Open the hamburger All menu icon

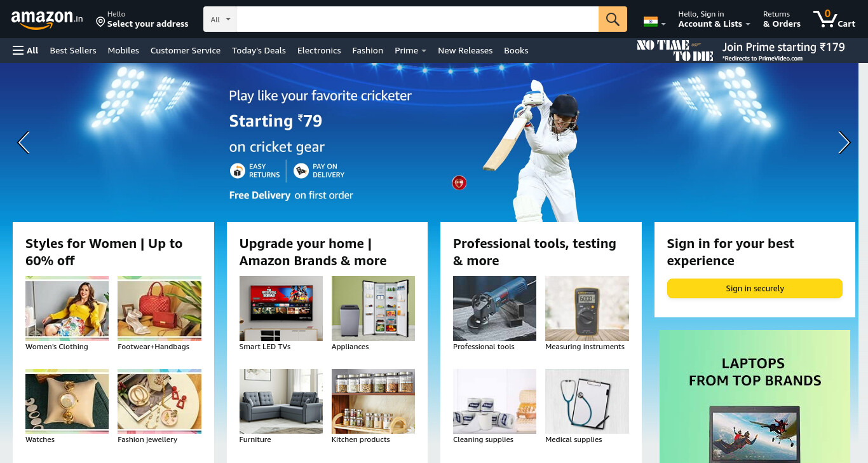click(x=18, y=50)
